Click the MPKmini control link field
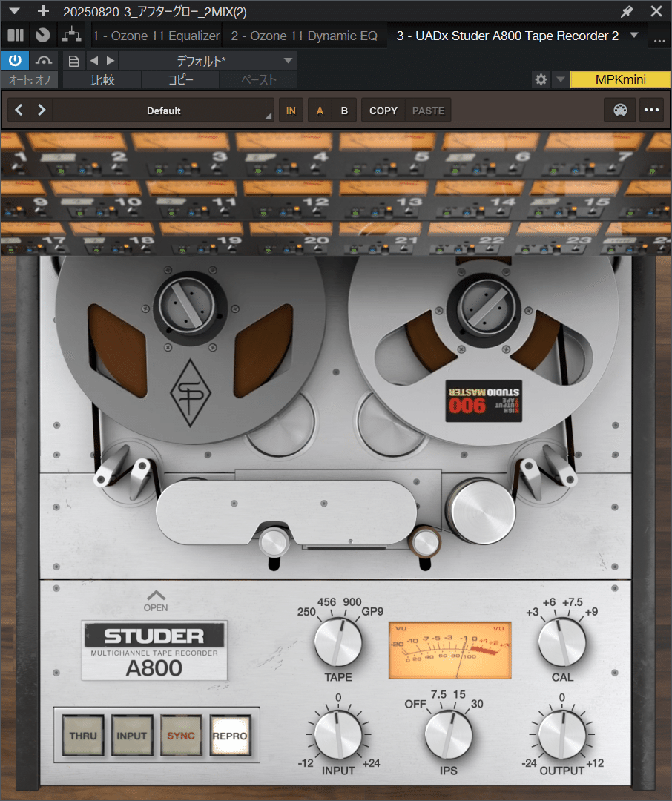The height and width of the screenshot is (801, 672). 620,79
